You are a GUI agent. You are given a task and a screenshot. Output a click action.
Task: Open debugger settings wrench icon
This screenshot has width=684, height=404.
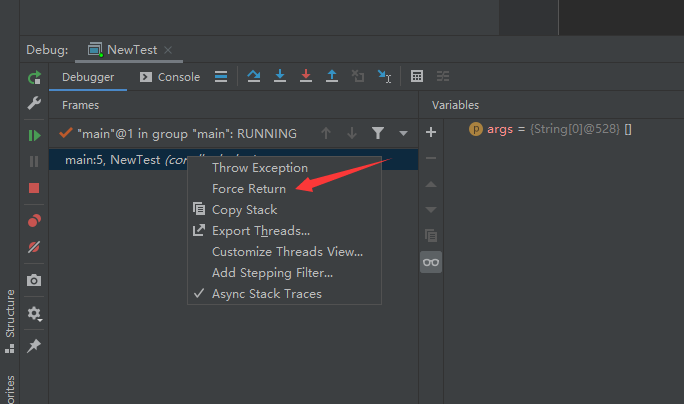pos(34,103)
